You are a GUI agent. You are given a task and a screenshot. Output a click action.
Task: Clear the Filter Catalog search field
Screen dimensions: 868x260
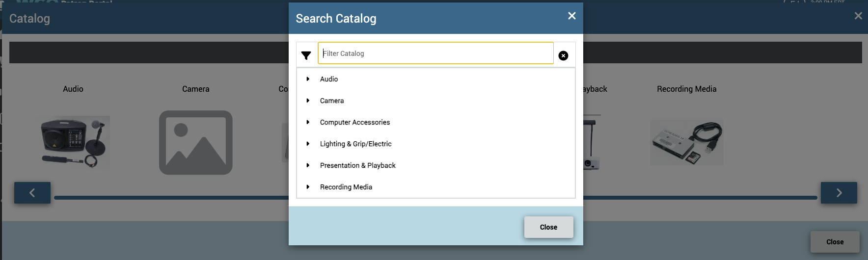pos(563,55)
